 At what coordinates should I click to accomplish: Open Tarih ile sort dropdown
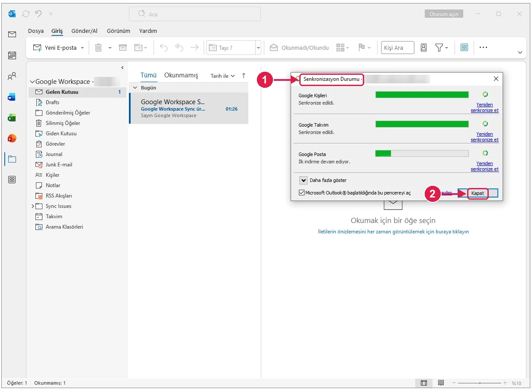tap(223, 76)
